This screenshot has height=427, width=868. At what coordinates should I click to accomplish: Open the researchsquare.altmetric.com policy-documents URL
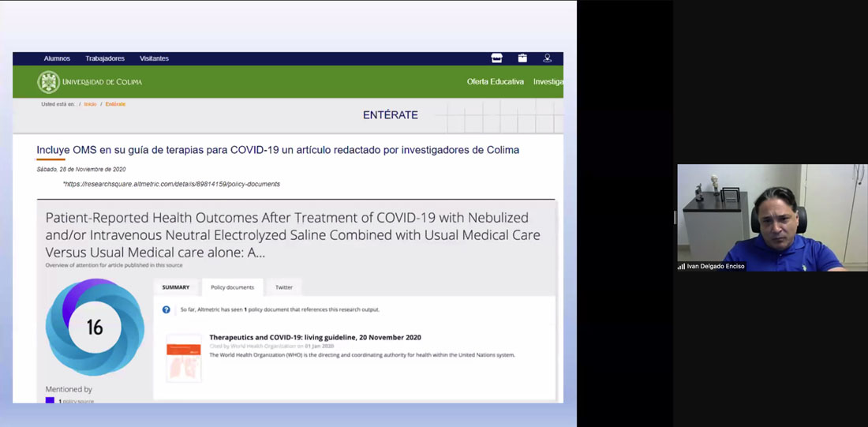tap(171, 184)
